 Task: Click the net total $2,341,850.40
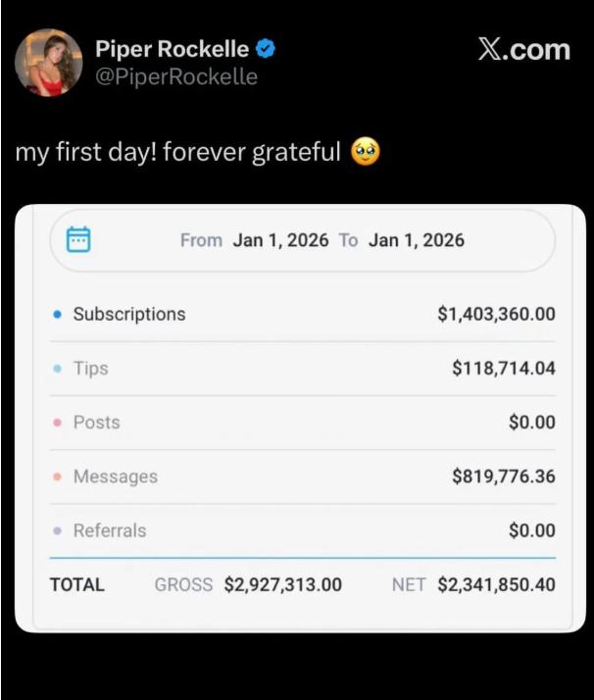pyautogui.click(x=496, y=585)
